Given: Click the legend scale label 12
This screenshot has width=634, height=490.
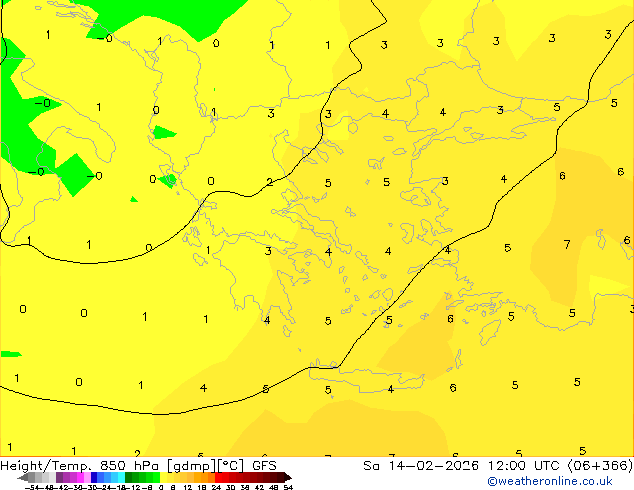Looking at the screenshot, I should pyautogui.click(x=188, y=487).
